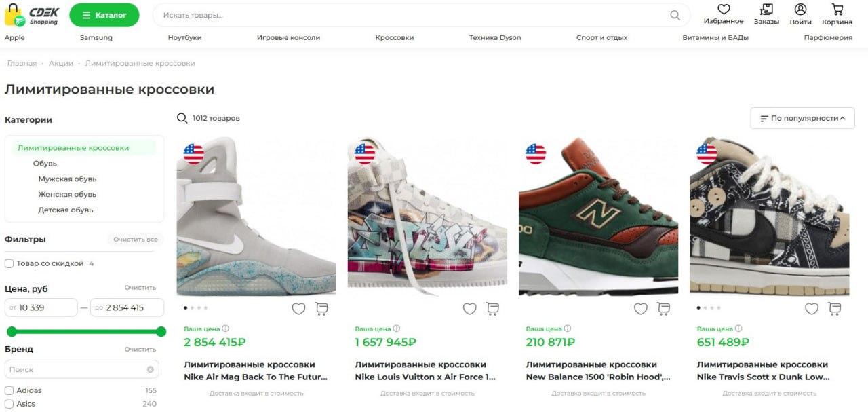
Task: Go to Техника Dyson navigation item
Action: pos(495,38)
